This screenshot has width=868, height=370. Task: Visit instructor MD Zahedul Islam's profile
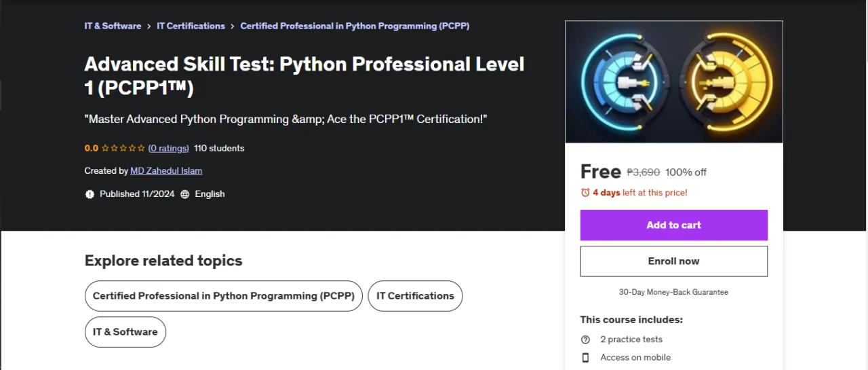[x=166, y=170]
